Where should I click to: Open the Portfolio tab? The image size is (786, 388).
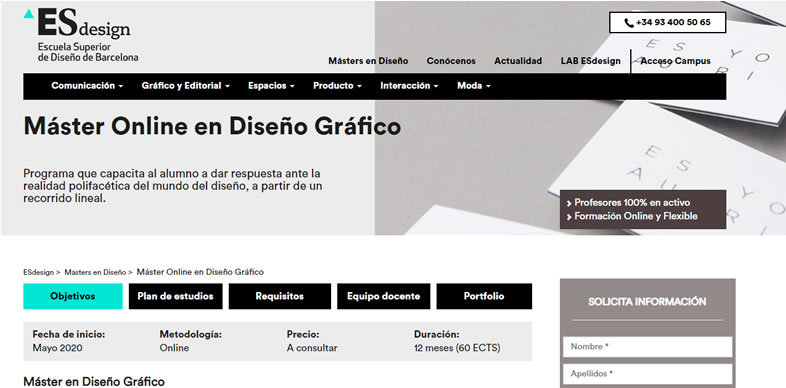pyautogui.click(x=484, y=296)
